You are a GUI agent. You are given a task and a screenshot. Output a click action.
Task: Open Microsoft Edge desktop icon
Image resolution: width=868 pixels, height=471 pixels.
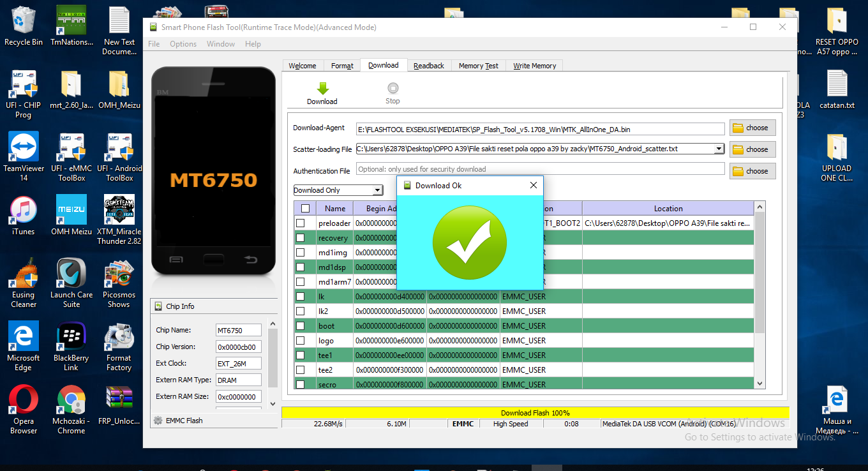[x=24, y=336]
